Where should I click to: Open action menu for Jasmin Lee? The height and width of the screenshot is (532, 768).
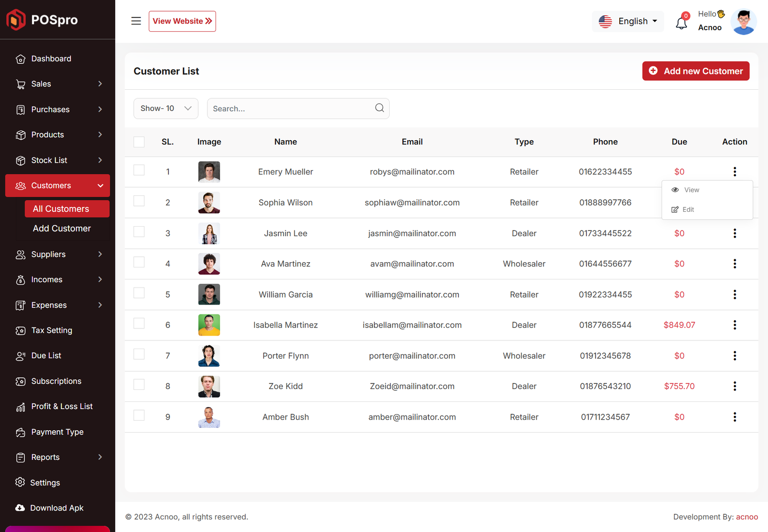[734, 233]
